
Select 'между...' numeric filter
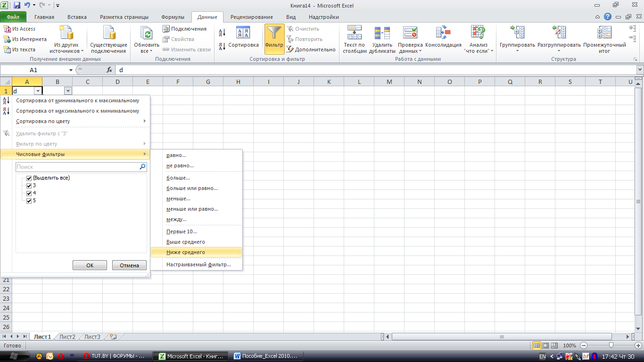(196, 219)
